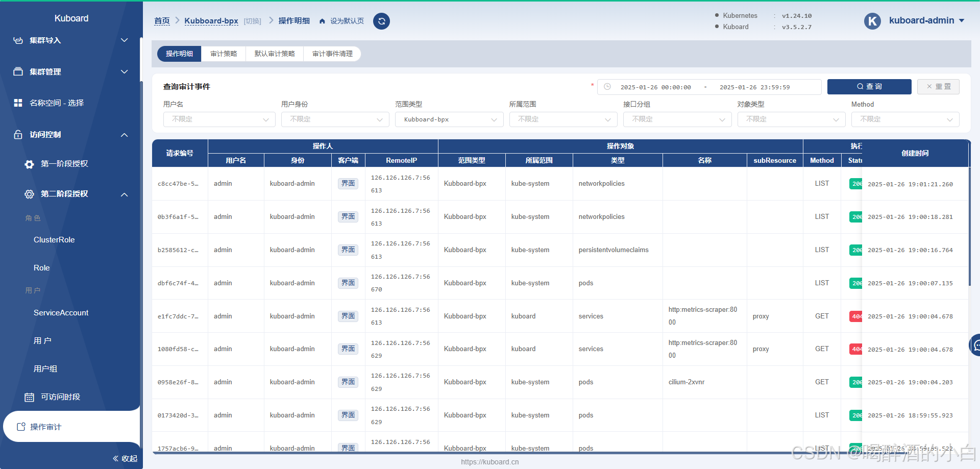Screen dimensions: 980x469
Task: Click the home icon beside 设为默认页
Action: tap(322, 21)
